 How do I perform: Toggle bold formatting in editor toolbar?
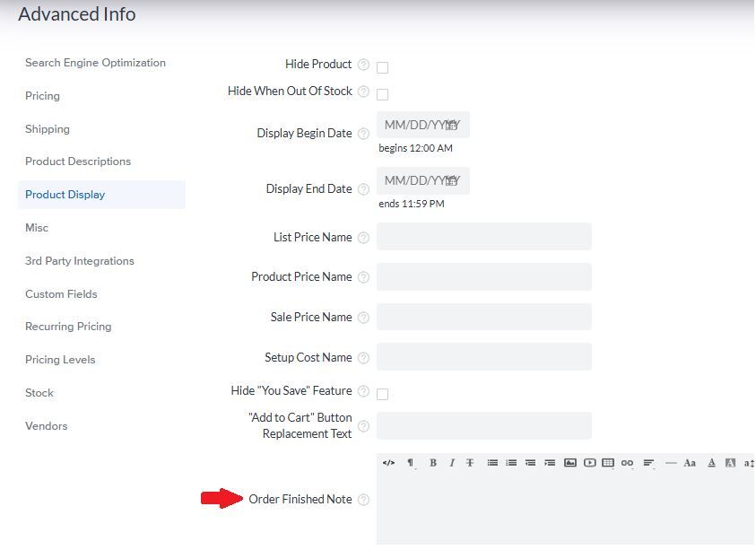coord(433,463)
